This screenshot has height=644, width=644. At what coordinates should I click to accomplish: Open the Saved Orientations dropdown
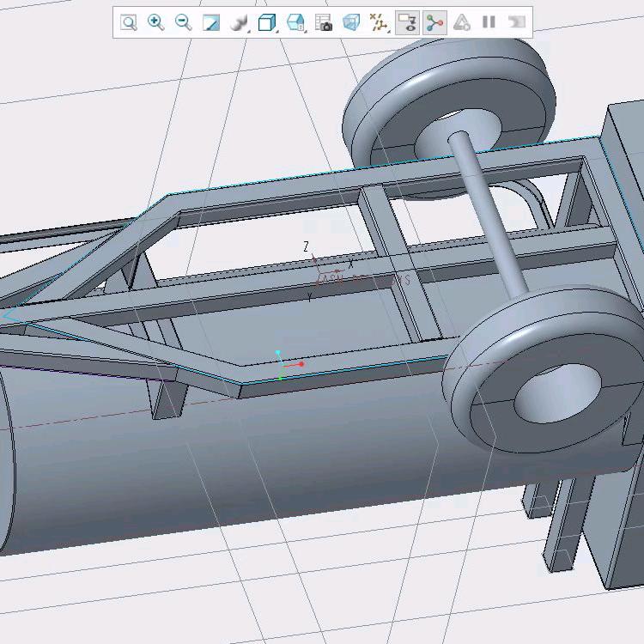[x=296, y=22]
